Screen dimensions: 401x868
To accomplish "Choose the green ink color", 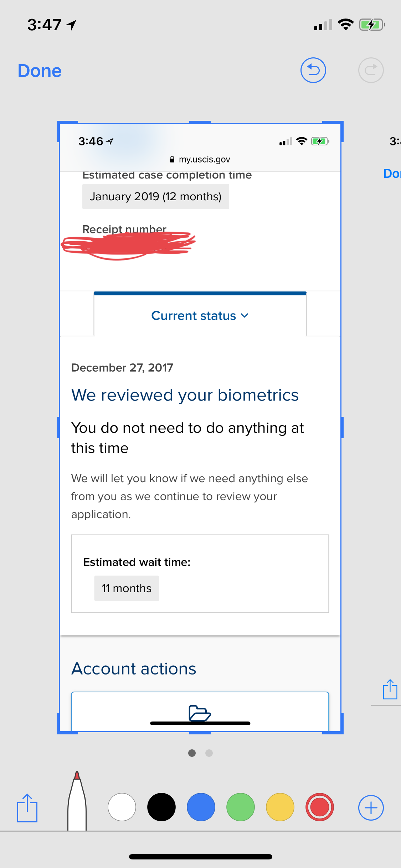I will [241, 807].
